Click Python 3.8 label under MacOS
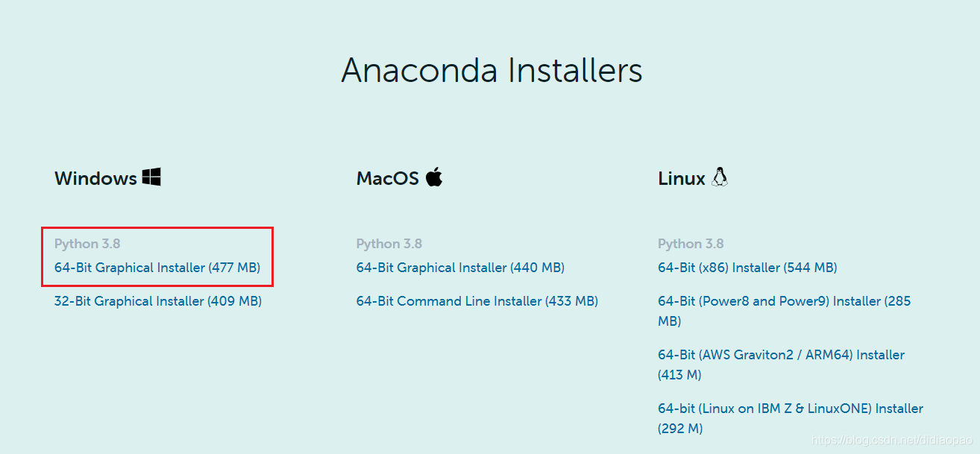This screenshot has width=980, height=454. click(x=389, y=244)
